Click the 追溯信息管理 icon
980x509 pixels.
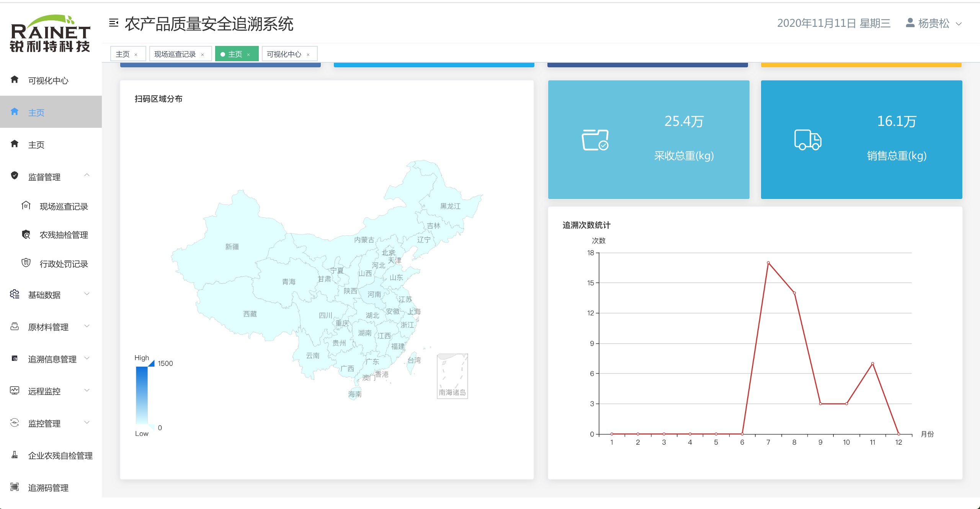[15, 359]
